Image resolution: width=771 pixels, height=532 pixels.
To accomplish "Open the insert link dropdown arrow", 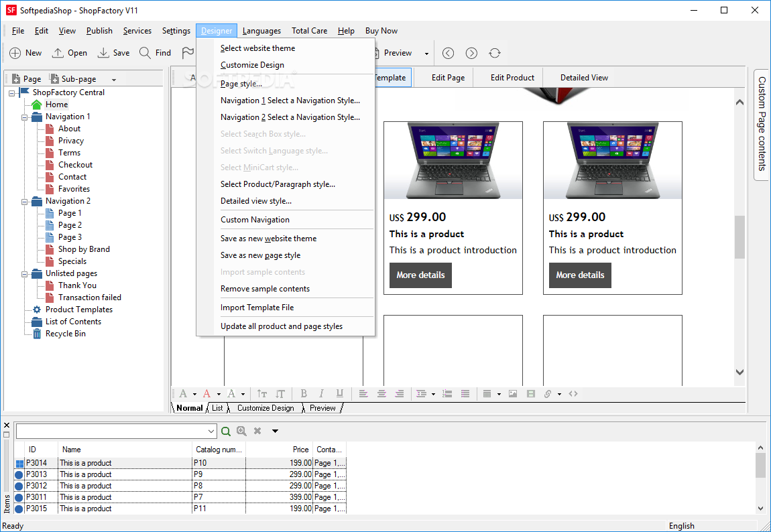I will pos(559,394).
